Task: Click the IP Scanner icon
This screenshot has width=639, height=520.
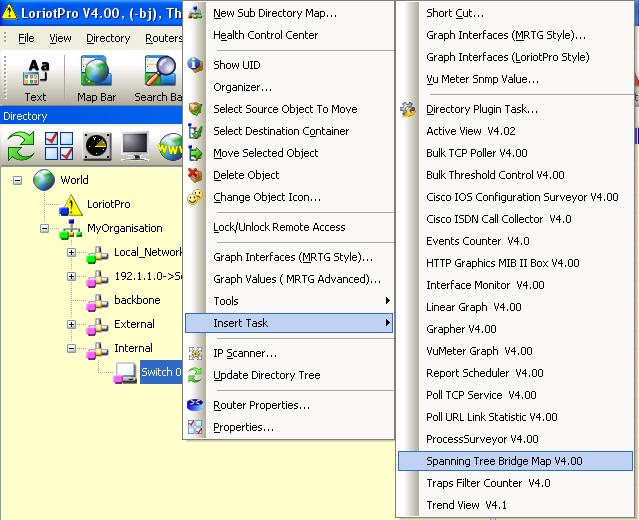Action: click(196, 353)
